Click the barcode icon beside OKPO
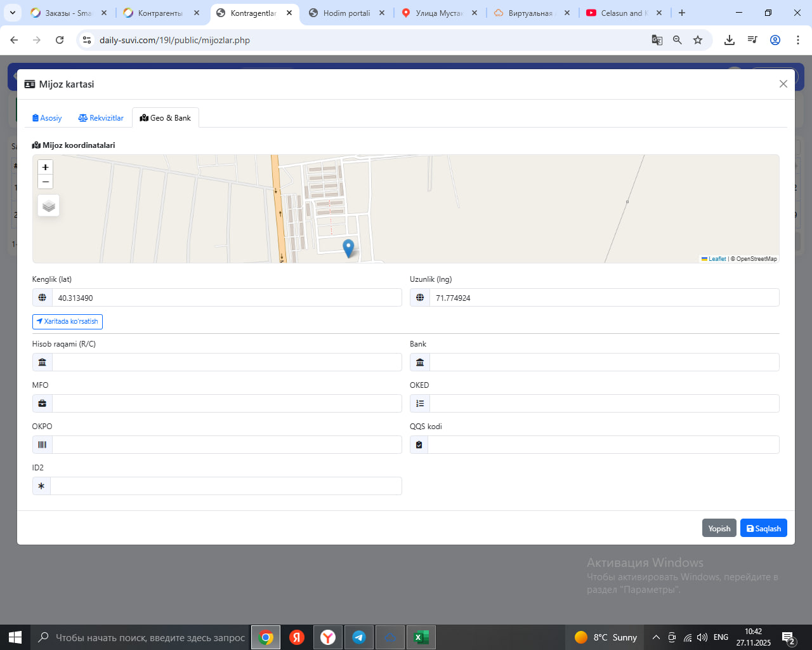Viewport: 812px width, 650px height. [x=42, y=445]
